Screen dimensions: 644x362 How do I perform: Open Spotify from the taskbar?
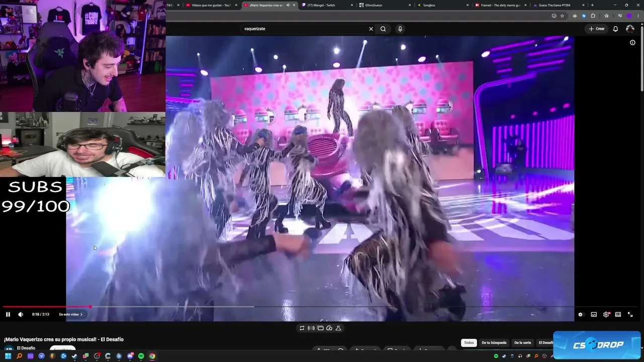pyautogui.click(x=141, y=356)
